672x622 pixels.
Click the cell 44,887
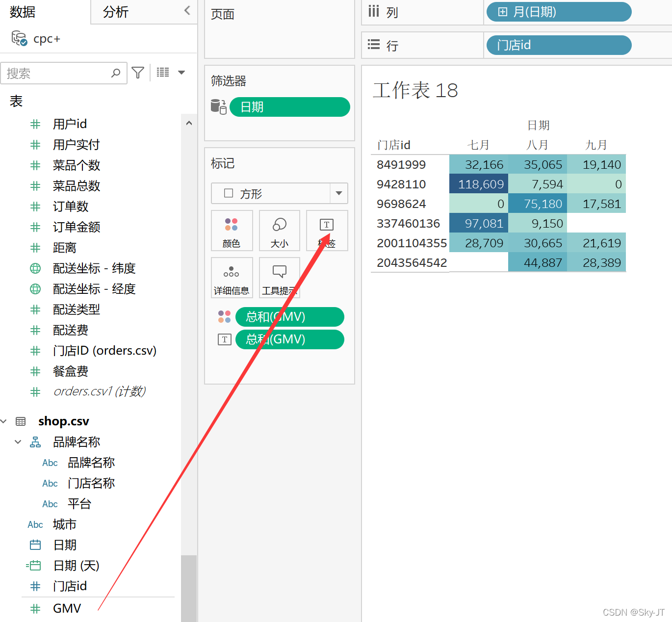point(538,262)
